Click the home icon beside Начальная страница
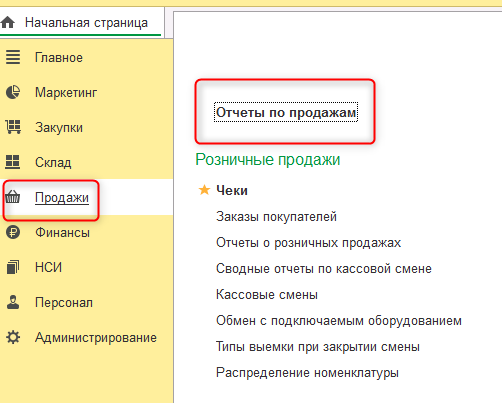 [8, 23]
